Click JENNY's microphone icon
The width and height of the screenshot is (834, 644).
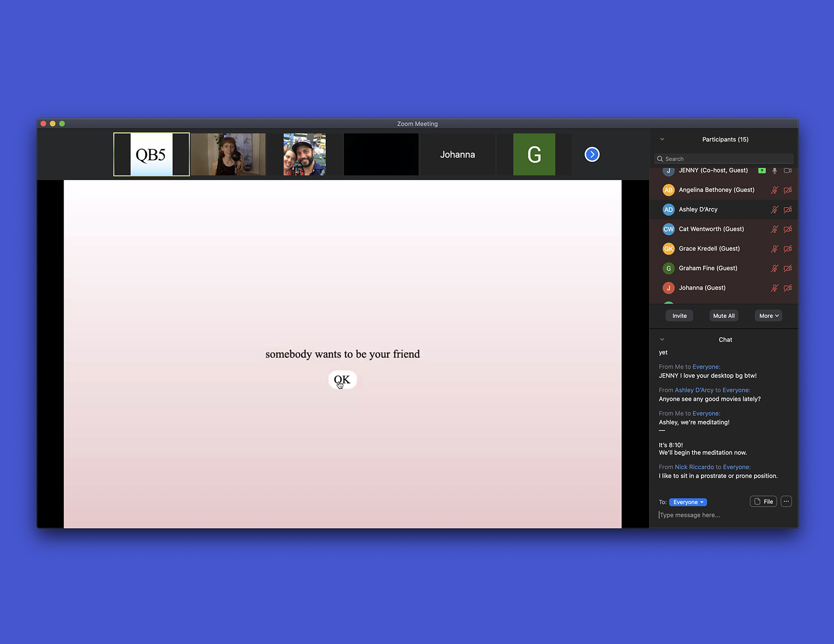coord(774,171)
